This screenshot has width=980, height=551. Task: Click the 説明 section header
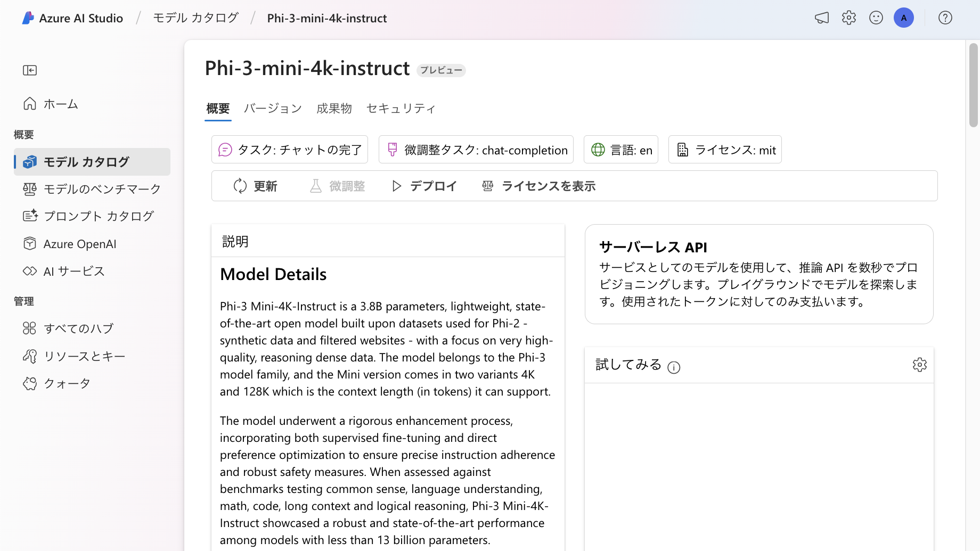(235, 242)
